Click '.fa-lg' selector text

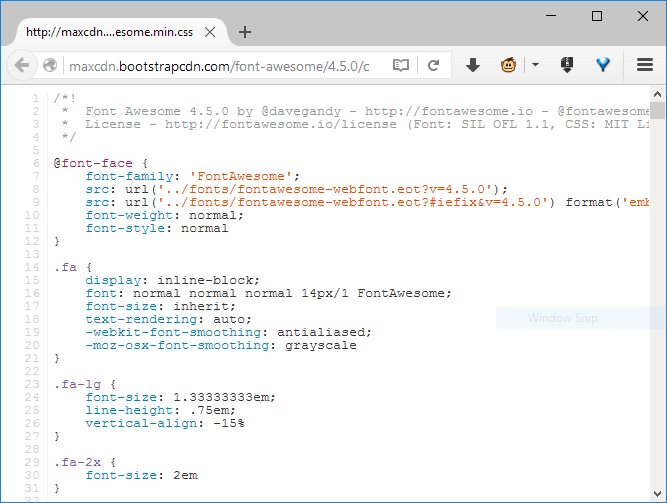click(77, 385)
